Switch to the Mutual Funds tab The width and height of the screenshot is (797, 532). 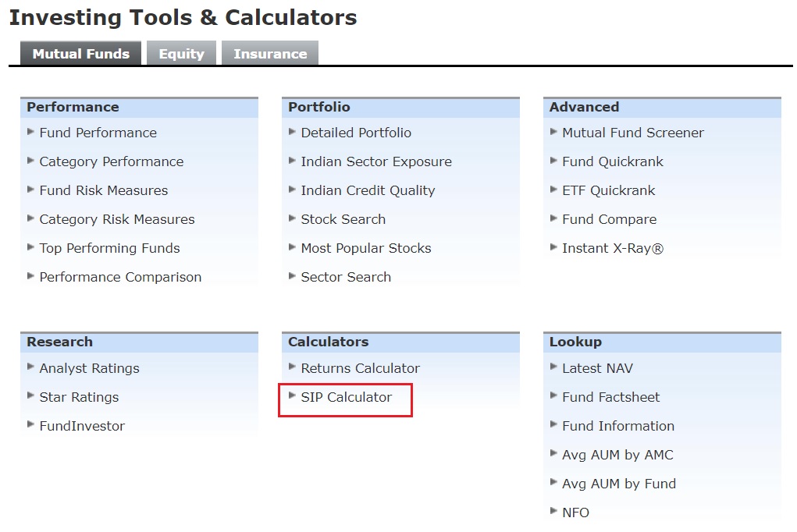(x=80, y=54)
